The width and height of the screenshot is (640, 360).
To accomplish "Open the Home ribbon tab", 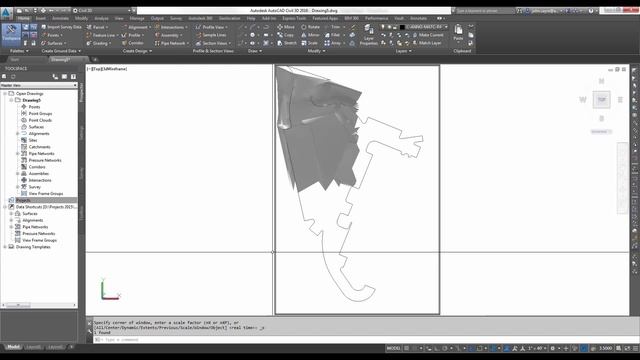I will (x=23, y=18).
